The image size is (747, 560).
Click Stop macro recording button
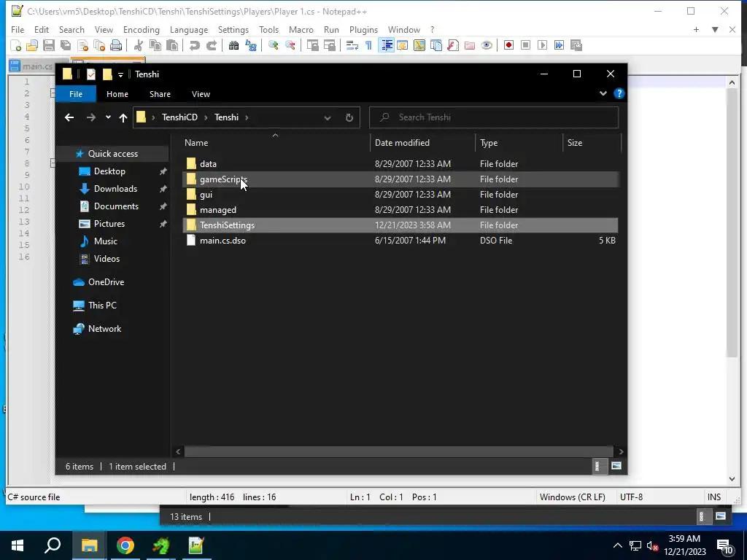[x=525, y=45]
